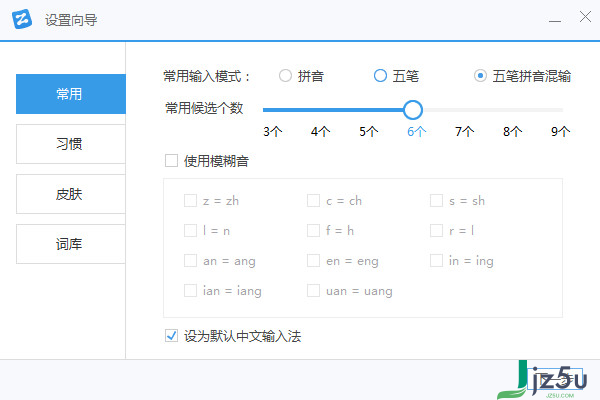Screen dimensions: 600x400
Task: Set candidate count to 3个
Action: 272,132
